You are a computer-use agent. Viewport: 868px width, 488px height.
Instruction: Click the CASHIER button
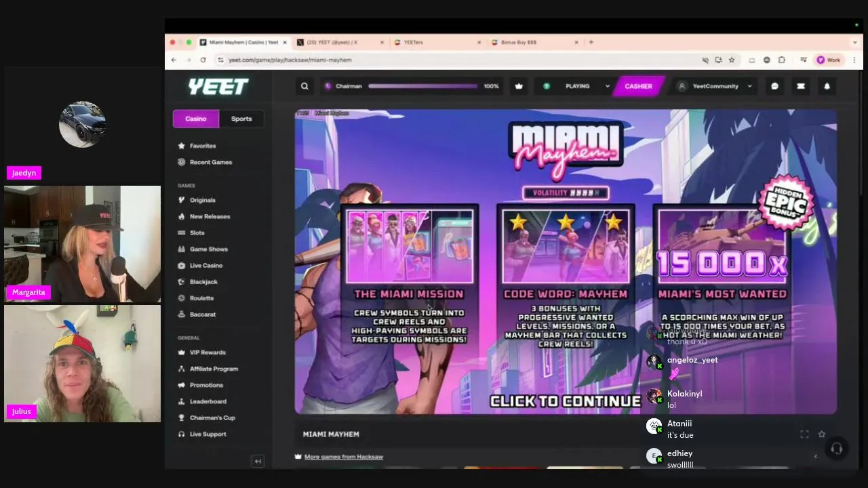638,86
